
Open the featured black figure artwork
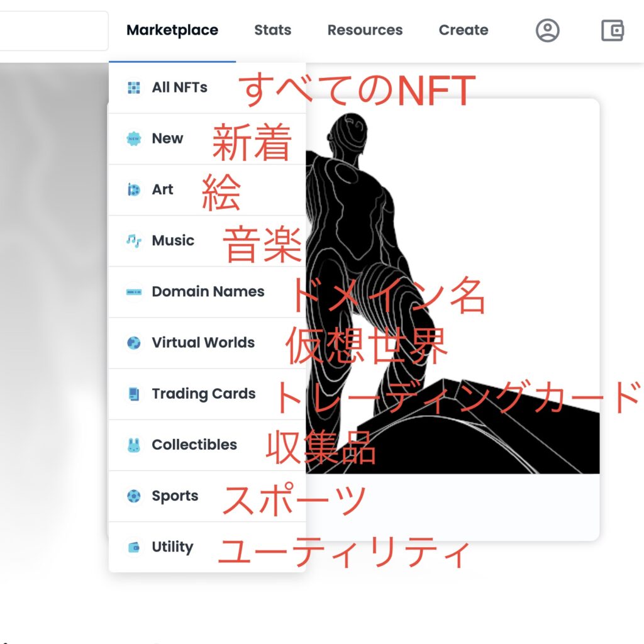click(453, 286)
